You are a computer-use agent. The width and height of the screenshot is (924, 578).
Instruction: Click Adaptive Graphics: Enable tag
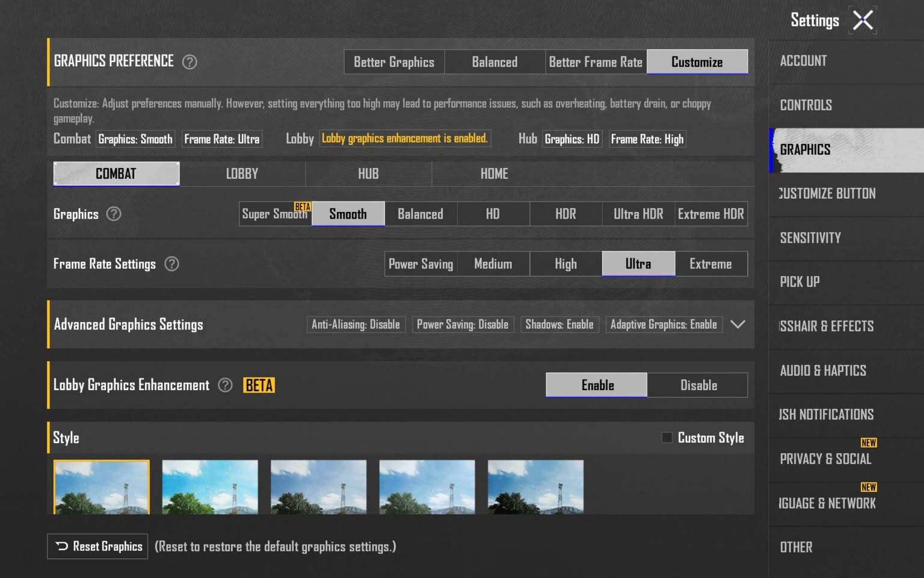coord(664,325)
